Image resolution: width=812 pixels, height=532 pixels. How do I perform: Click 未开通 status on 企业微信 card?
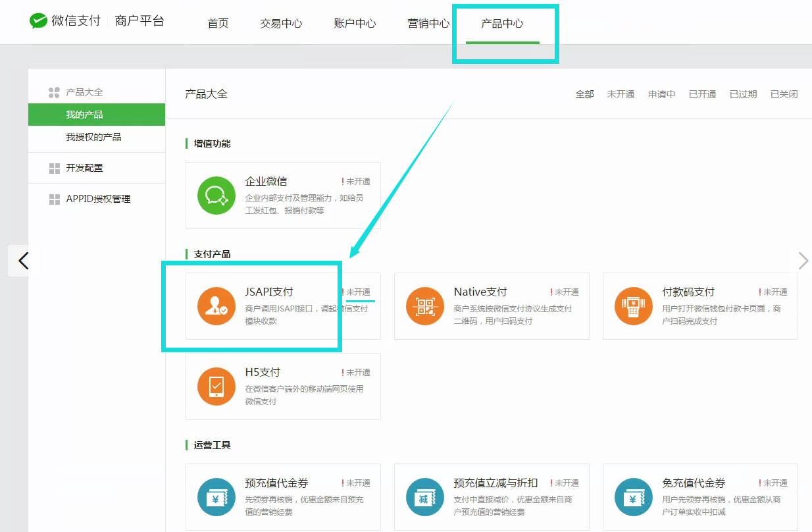point(356,182)
